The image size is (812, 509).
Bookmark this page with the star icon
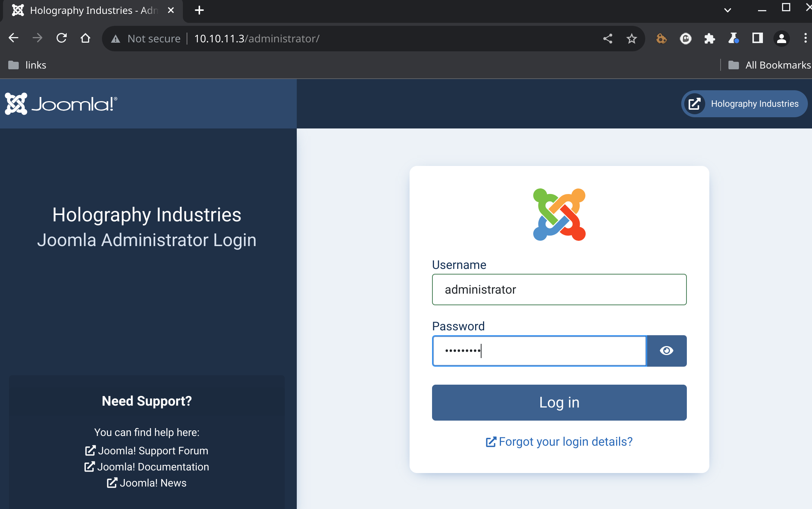[632, 38]
